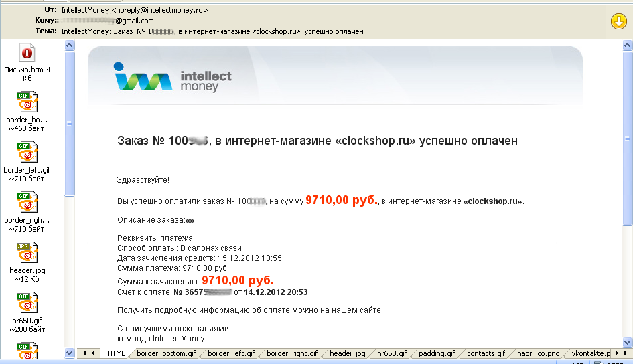
Task: Click sender address noreply@intellectmoney.ru
Action: point(159,10)
